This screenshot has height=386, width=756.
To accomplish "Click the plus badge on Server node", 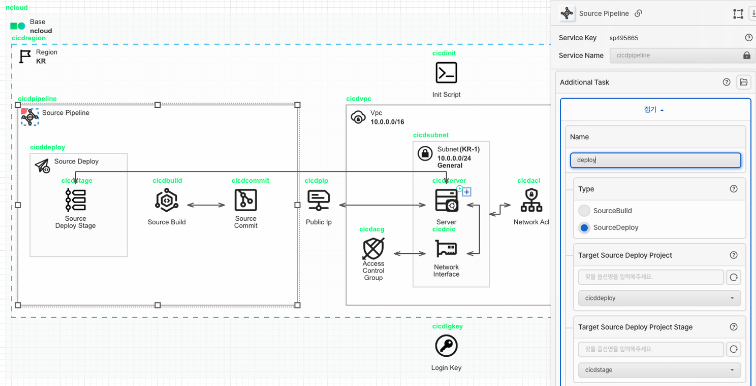I will tap(467, 192).
